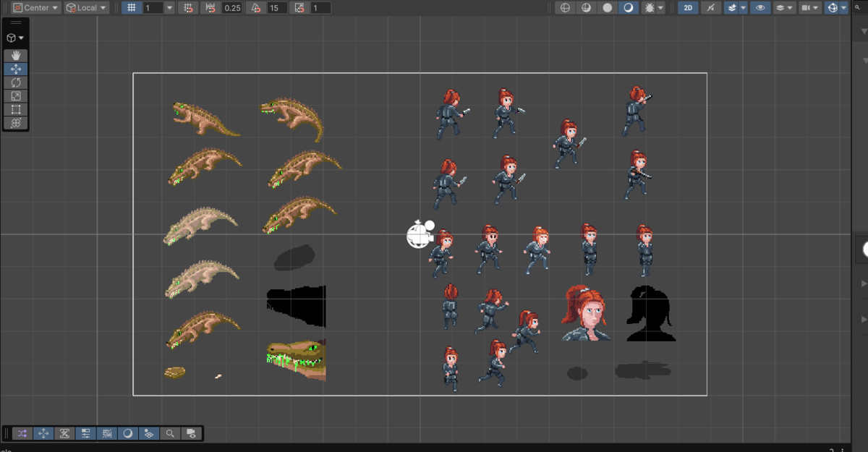
Task: Toggle the 2D view button
Action: 688,8
